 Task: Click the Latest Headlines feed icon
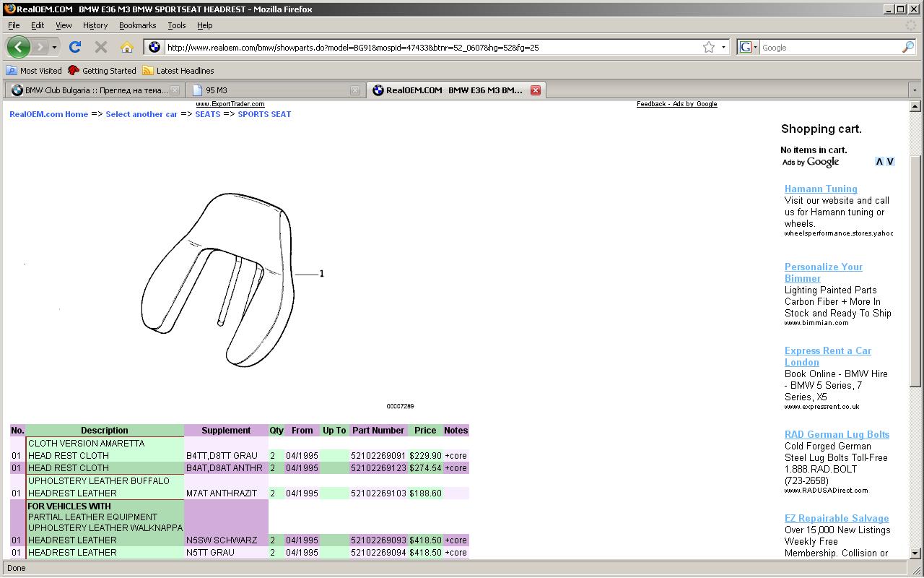point(148,71)
